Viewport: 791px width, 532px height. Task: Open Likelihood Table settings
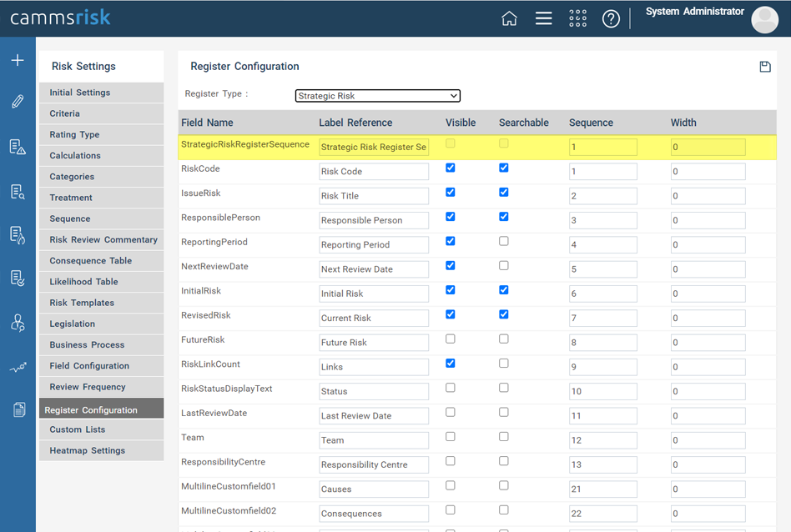(102, 282)
